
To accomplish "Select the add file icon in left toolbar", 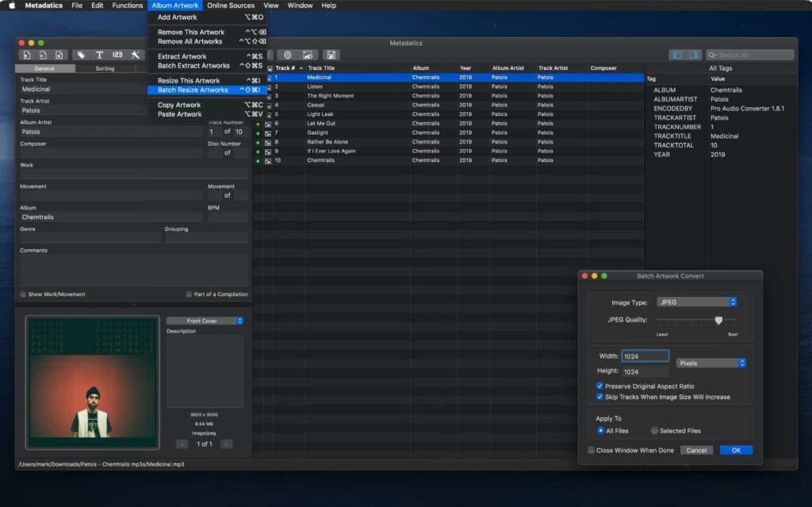I will pyautogui.click(x=28, y=56).
